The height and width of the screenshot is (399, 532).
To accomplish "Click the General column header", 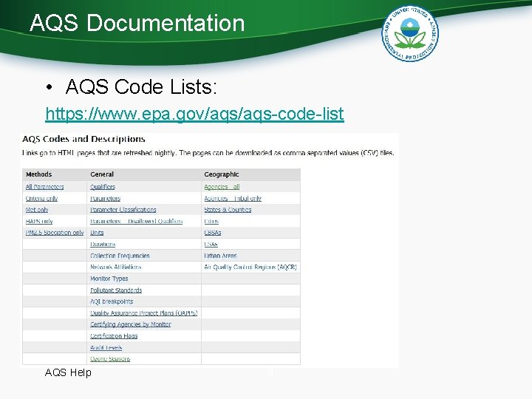I will click(x=102, y=174).
